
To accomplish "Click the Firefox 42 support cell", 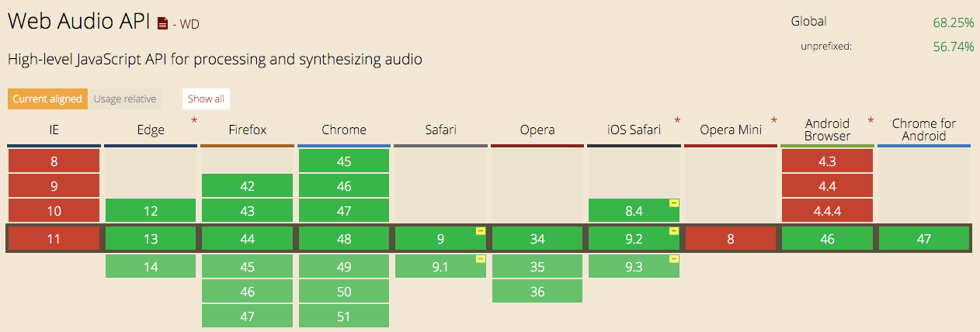I will click(247, 186).
